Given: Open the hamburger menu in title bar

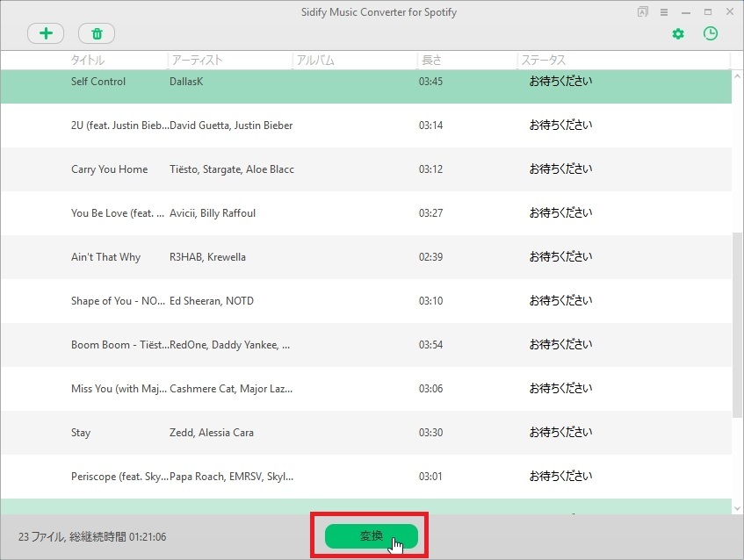Looking at the screenshot, I should 664,12.
